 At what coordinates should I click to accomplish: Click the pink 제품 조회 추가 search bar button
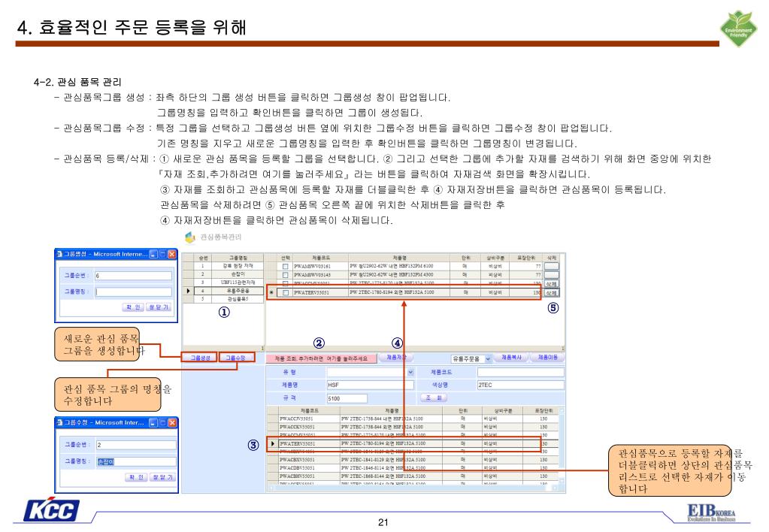point(321,358)
